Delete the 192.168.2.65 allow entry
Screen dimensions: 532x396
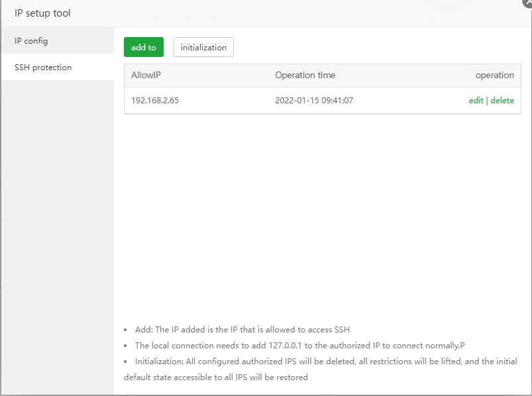coord(502,101)
